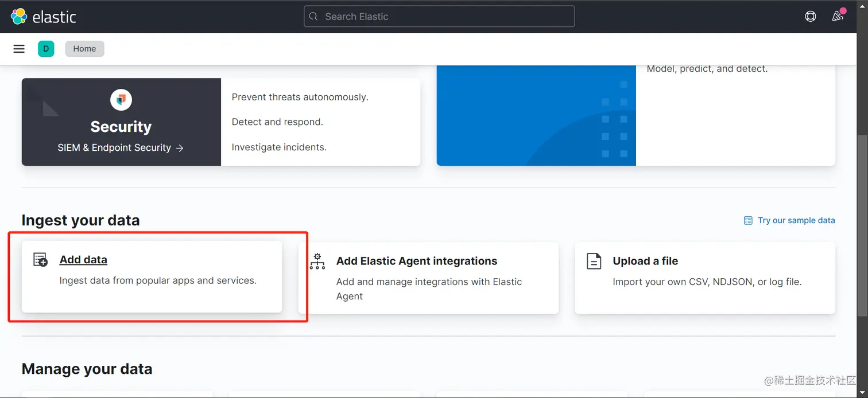Open the Upload a file card
This screenshot has height=398, width=868.
pyautogui.click(x=705, y=278)
